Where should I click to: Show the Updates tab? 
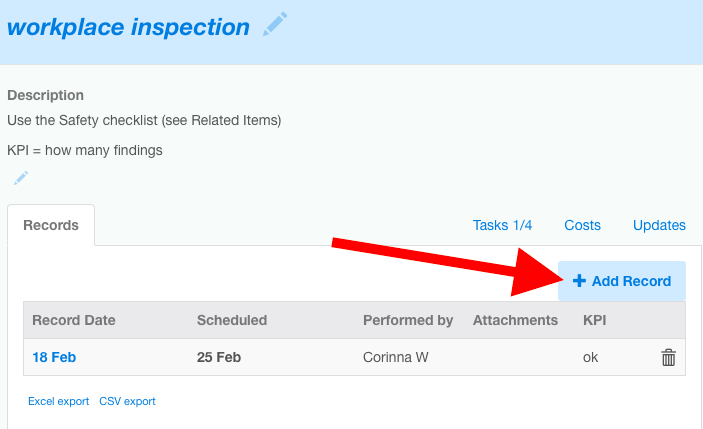[x=659, y=225]
